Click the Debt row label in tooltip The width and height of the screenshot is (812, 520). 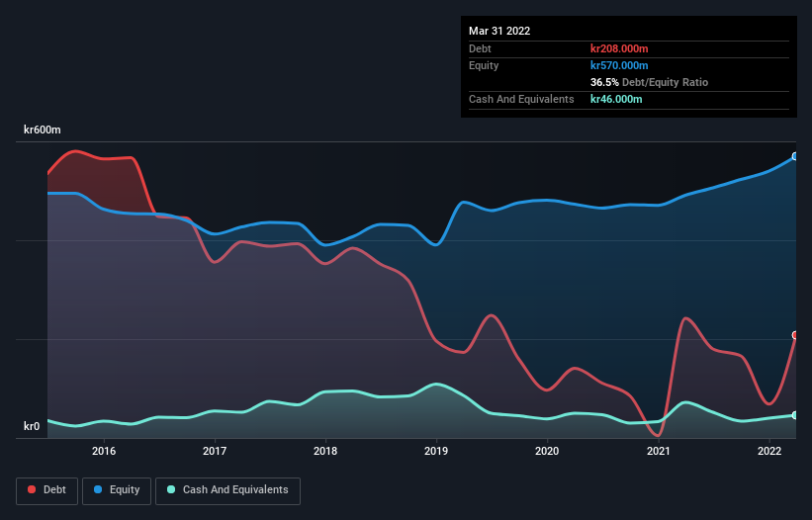pyautogui.click(x=480, y=48)
